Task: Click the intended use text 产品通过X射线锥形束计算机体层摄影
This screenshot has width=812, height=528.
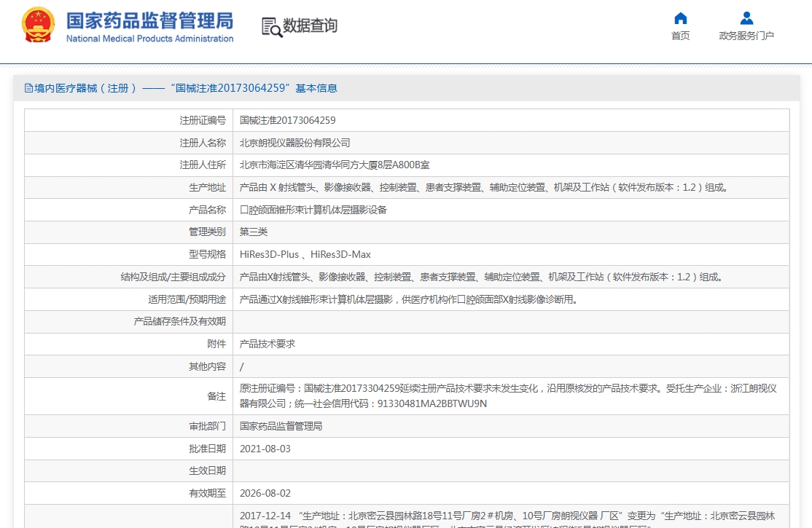Action: 408,299
